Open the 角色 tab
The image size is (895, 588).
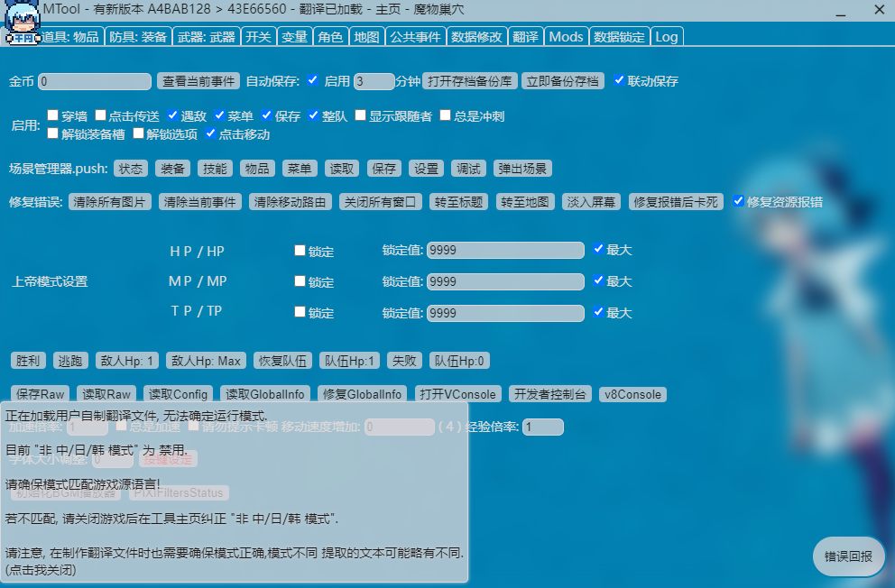point(330,36)
